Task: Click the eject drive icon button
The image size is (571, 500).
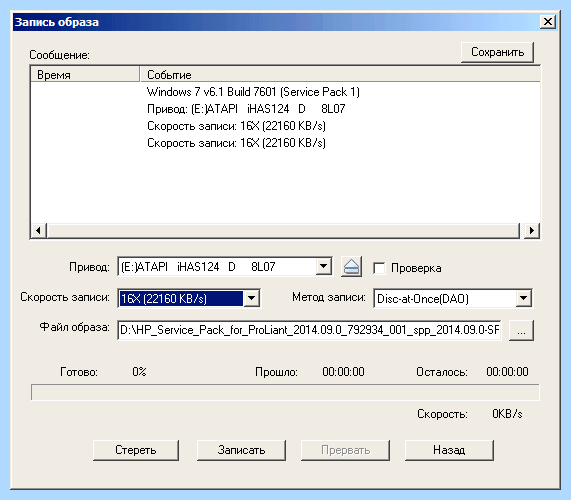Action: click(x=351, y=267)
